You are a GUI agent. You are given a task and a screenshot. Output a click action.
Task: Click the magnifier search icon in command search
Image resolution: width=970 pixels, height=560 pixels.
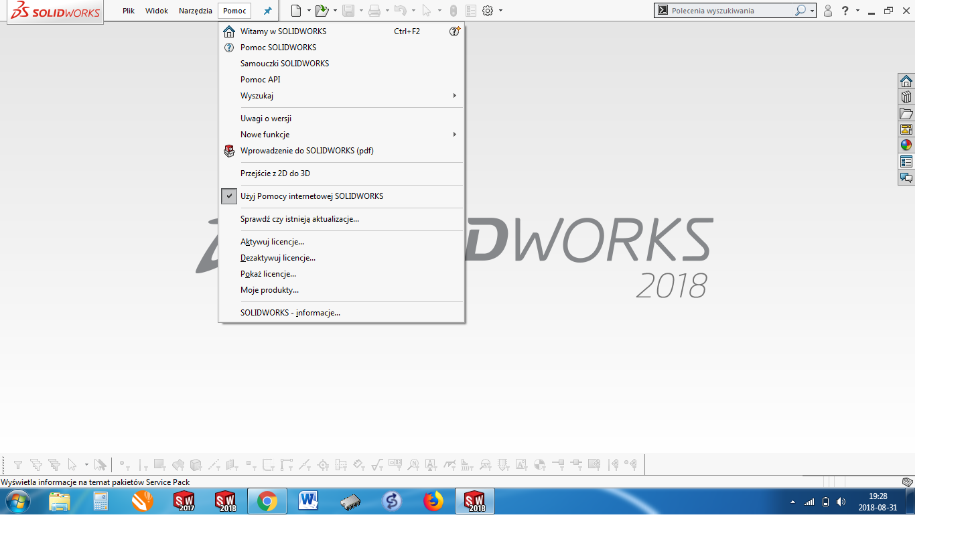(801, 11)
